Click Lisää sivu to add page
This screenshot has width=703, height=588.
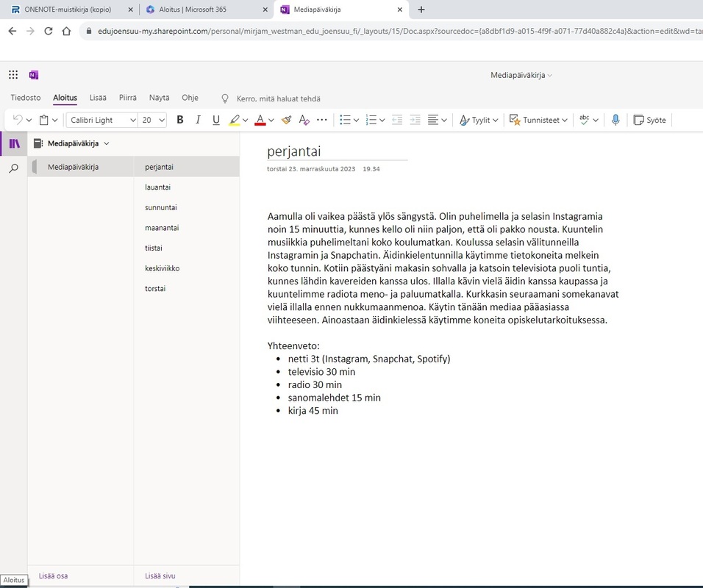[x=160, y=576]
